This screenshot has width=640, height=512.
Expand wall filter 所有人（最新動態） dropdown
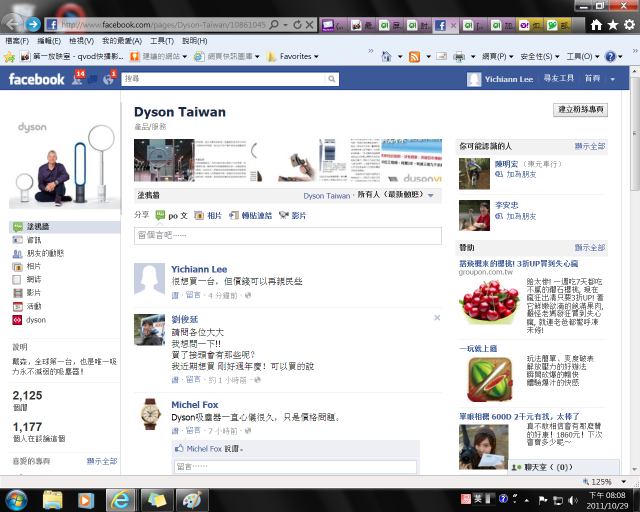431,196
